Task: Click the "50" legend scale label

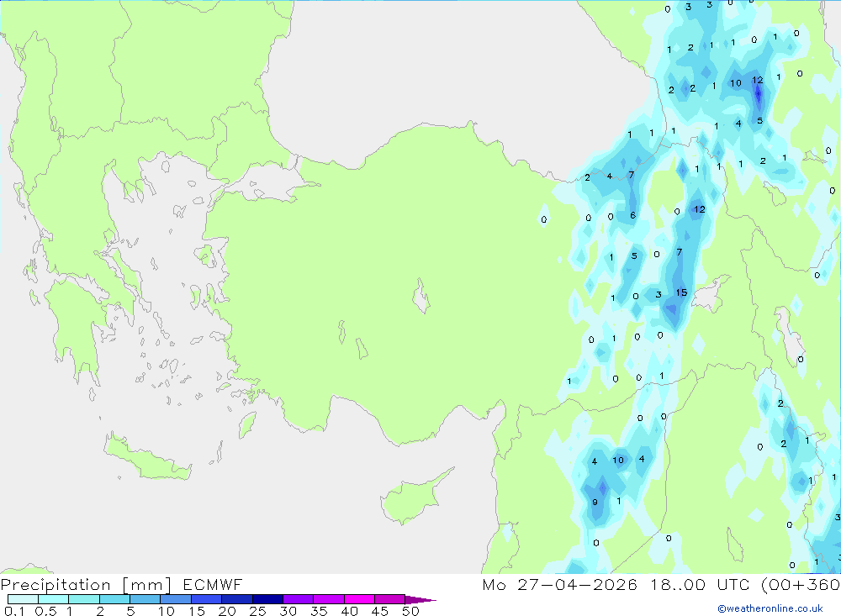Action: point(410,611)
